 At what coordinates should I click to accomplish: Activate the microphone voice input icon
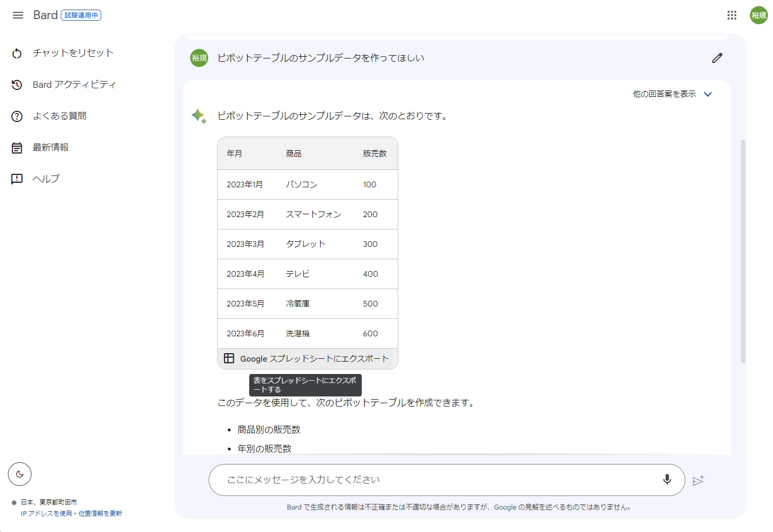point(667,480)
